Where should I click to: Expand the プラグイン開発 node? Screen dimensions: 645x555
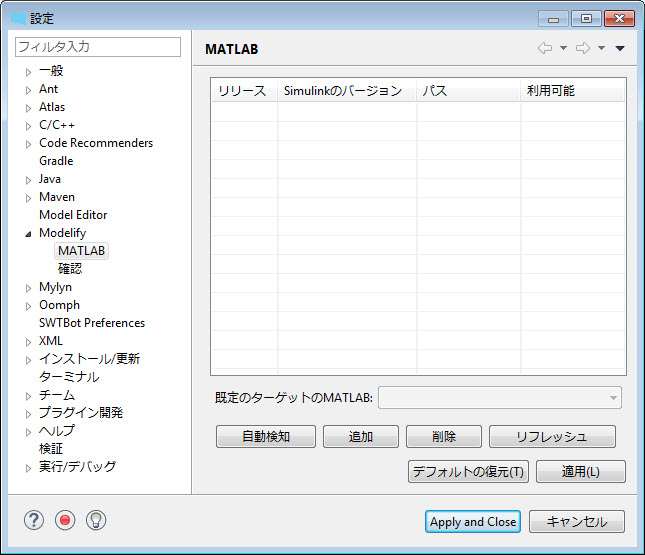[x=28, y=414]
